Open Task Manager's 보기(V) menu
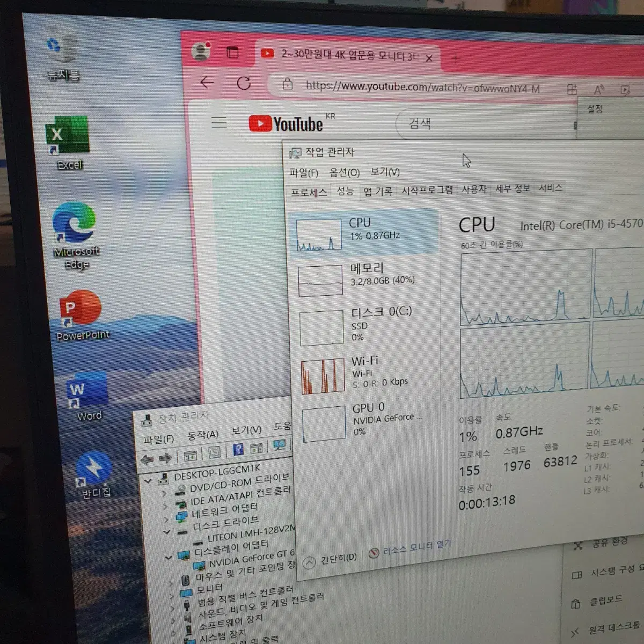The image size is (644, 644). pos(385,172)
